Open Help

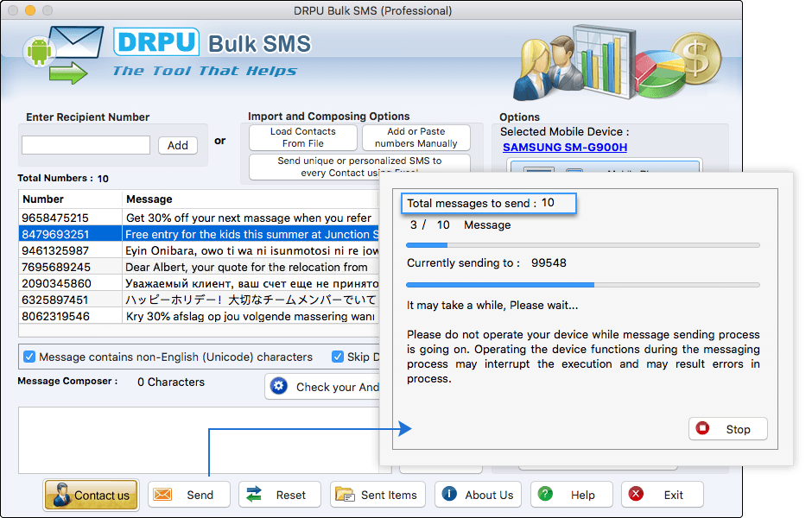[x=572, y=495]
